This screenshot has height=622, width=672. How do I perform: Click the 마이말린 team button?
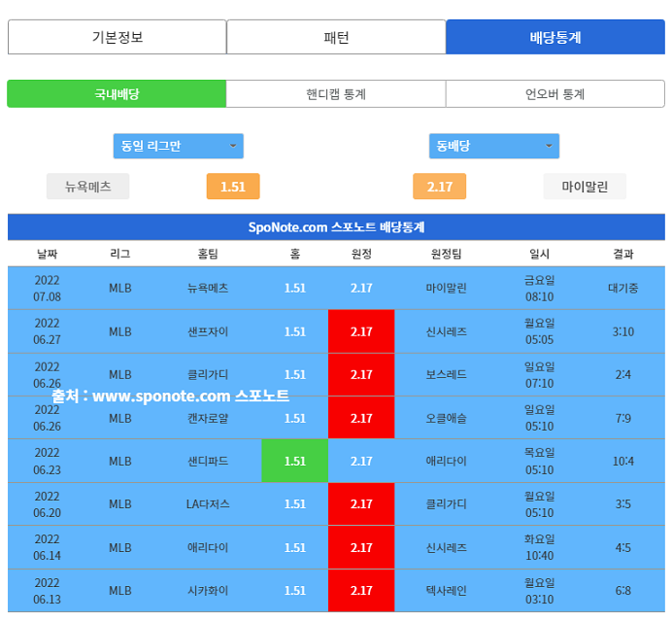pos(585,187)
